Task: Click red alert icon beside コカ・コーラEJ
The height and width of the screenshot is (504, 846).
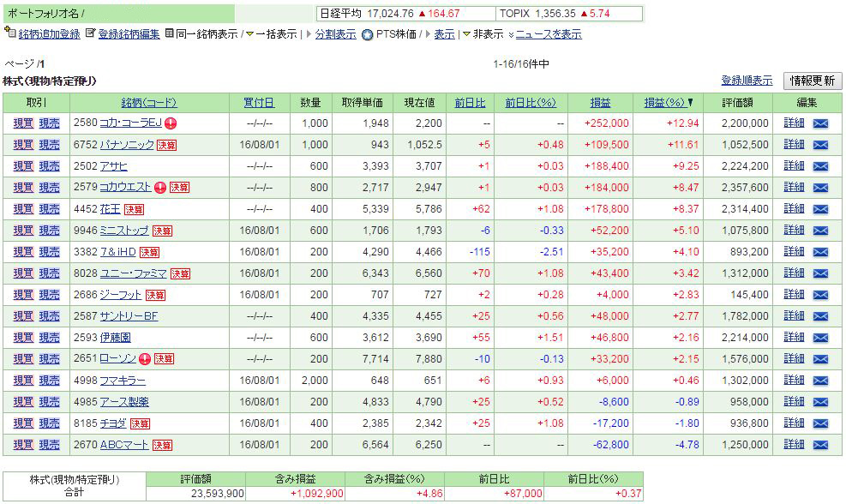Action: 171,123
